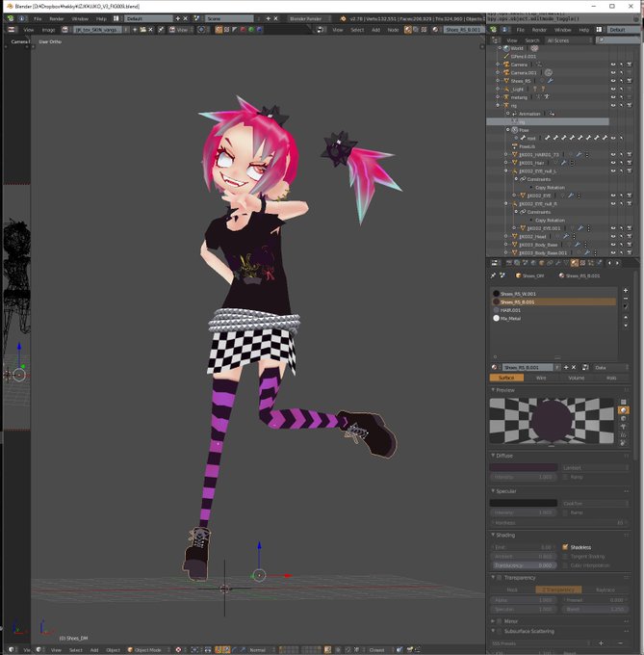The image size is (644, 655).
Task: Switch to the Halo material type tab
Action: click(611, 378)
